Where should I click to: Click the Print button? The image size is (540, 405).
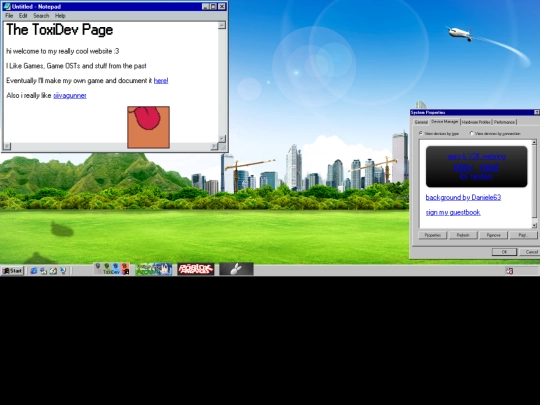click(523, 235)
